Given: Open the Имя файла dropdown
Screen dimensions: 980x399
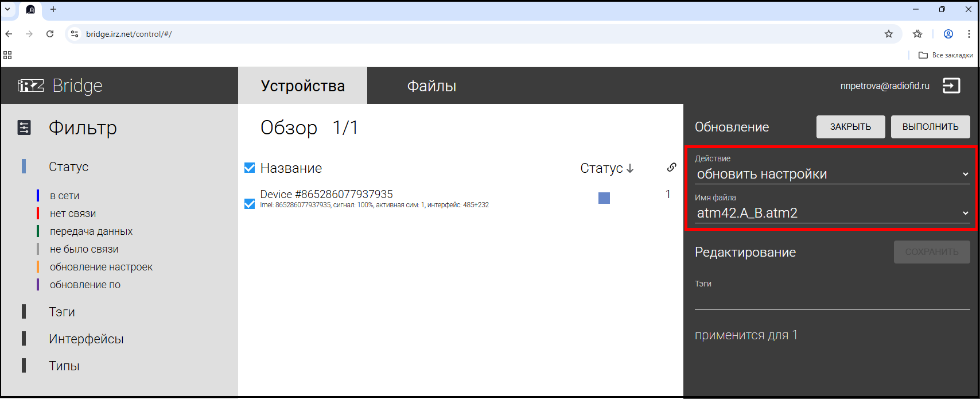Looking at the screenshot, I should pyautogui.click(x=832, y=213).
